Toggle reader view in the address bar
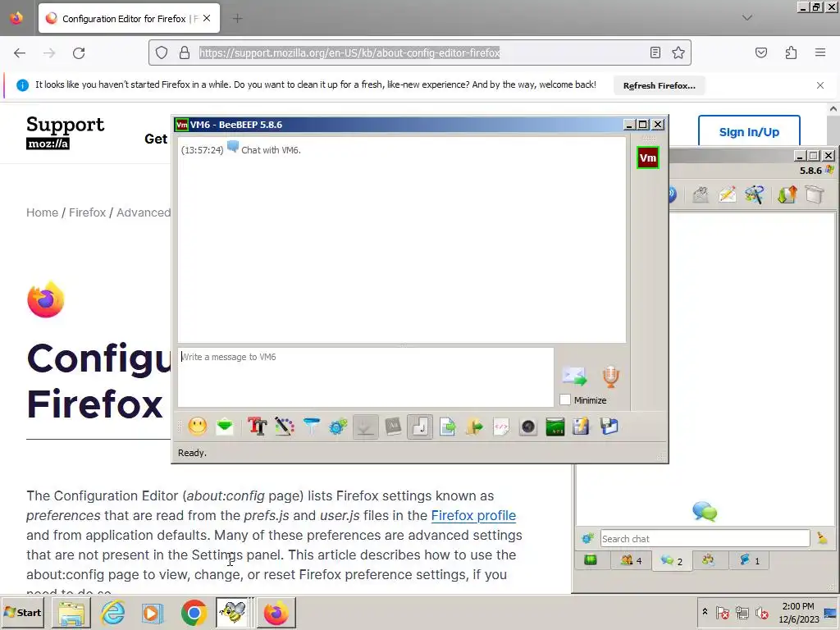This screenshot has height=630, width=840. (x=655, y=52)
